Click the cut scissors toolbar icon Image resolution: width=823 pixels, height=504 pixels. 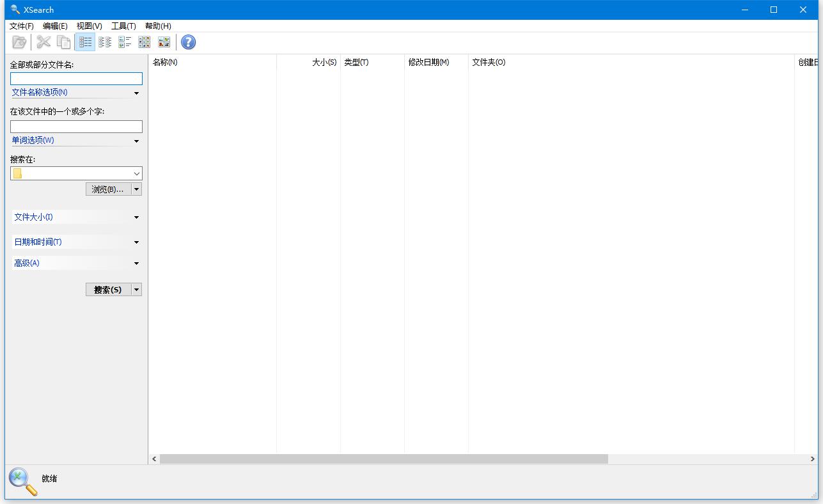(43, 42)
